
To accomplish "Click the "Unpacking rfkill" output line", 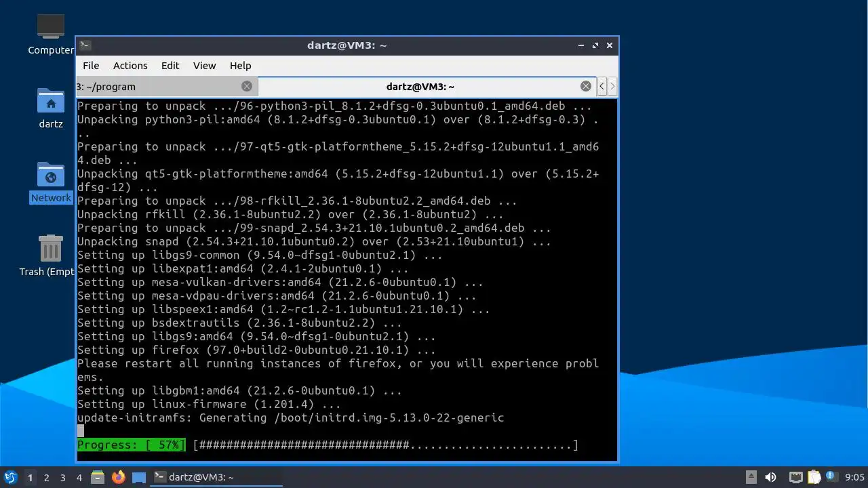I will (290, 215).
